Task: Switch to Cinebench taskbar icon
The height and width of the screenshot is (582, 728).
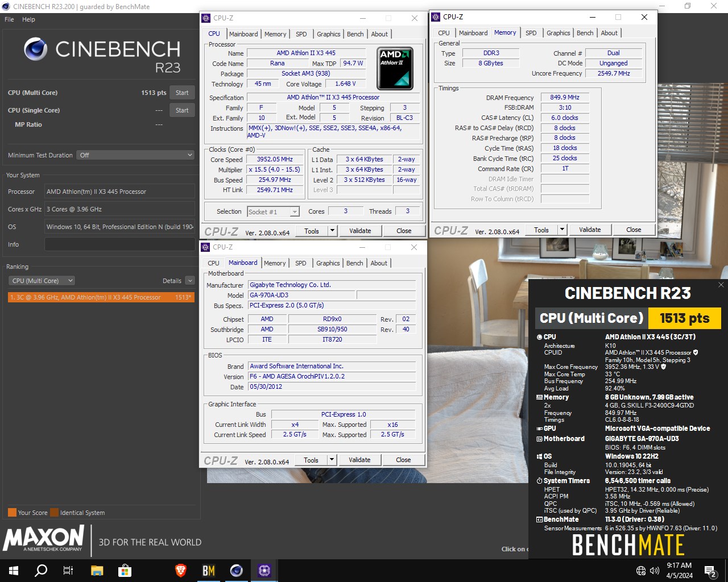Action: [x=237, y=571]
